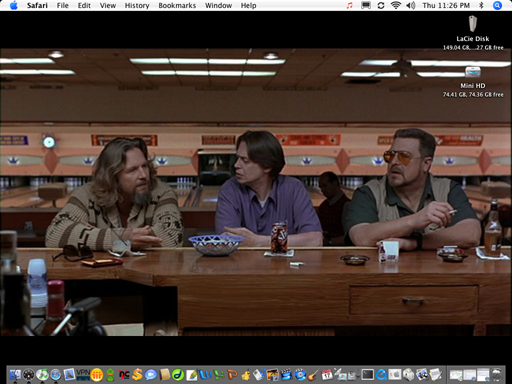Click the sync arrows menu bar icon
This screenshot has width=512, height=384.
381,5
